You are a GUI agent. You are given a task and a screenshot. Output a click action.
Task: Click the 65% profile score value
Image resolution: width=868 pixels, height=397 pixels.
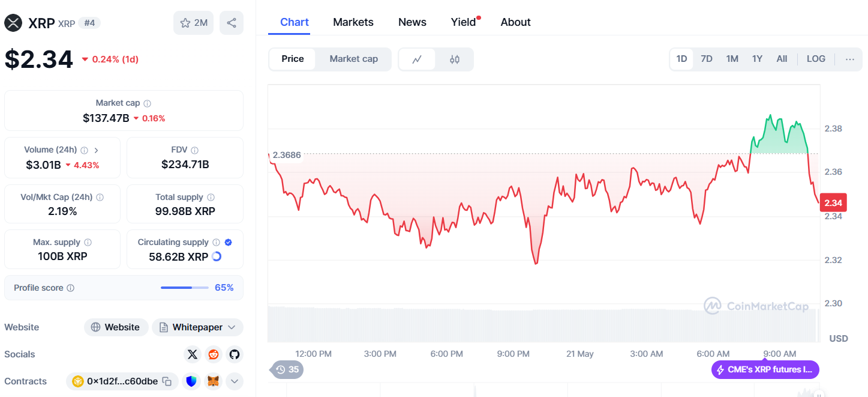pyautogui.click(x=224, y=288)
